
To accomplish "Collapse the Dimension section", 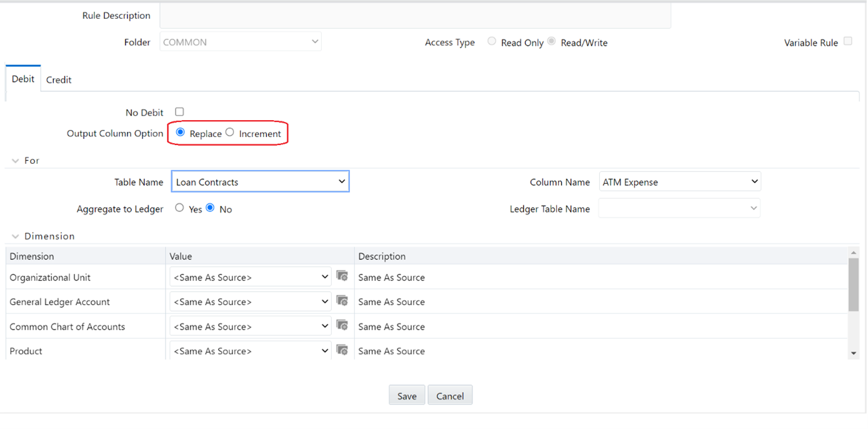I will tap(15, 236).
